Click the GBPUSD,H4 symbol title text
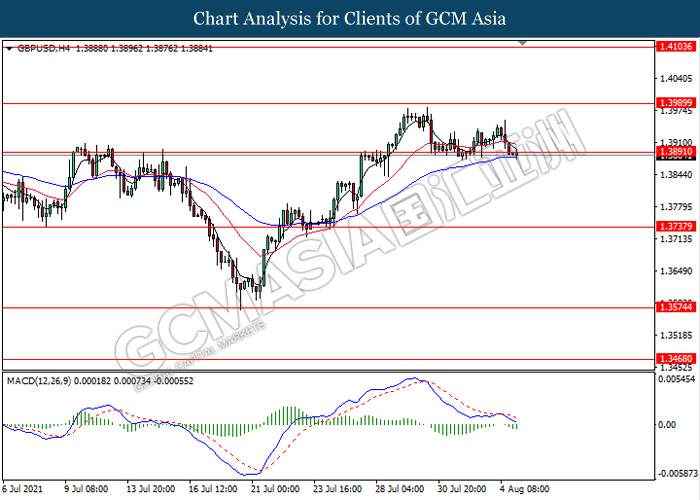The height and width of the screenshot is (500, 700). (x=43, y=49)
